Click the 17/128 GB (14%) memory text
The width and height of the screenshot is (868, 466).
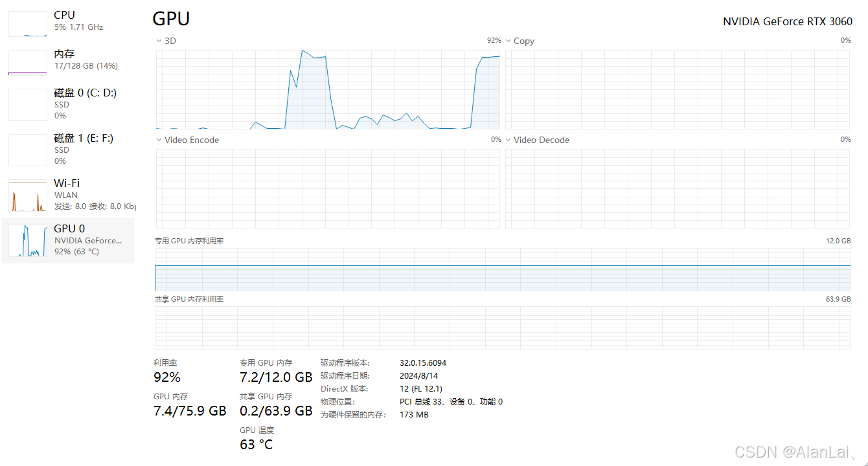tap(86, 66)
